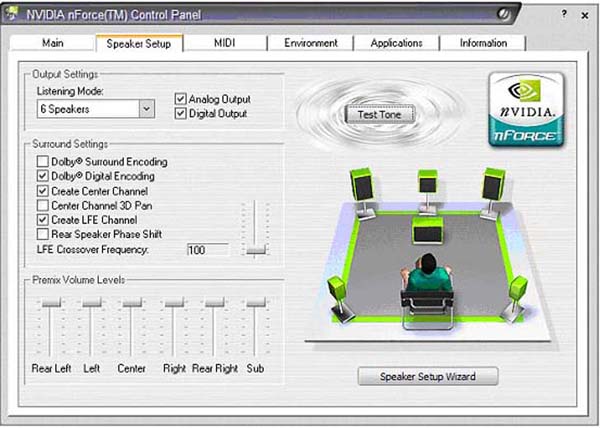
Task: Open the Applications tab
Action: coord(396,43)
